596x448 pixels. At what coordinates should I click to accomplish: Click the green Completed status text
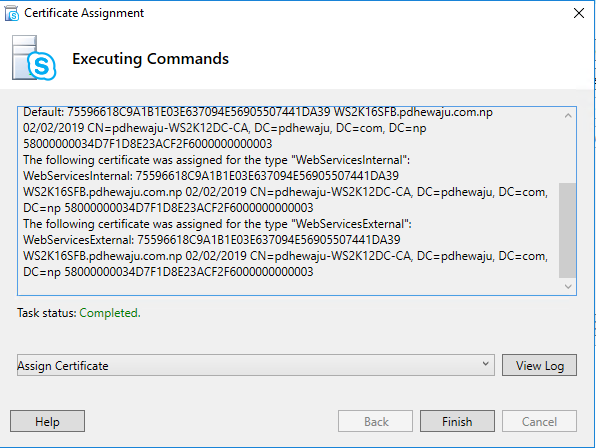point(110,313)
